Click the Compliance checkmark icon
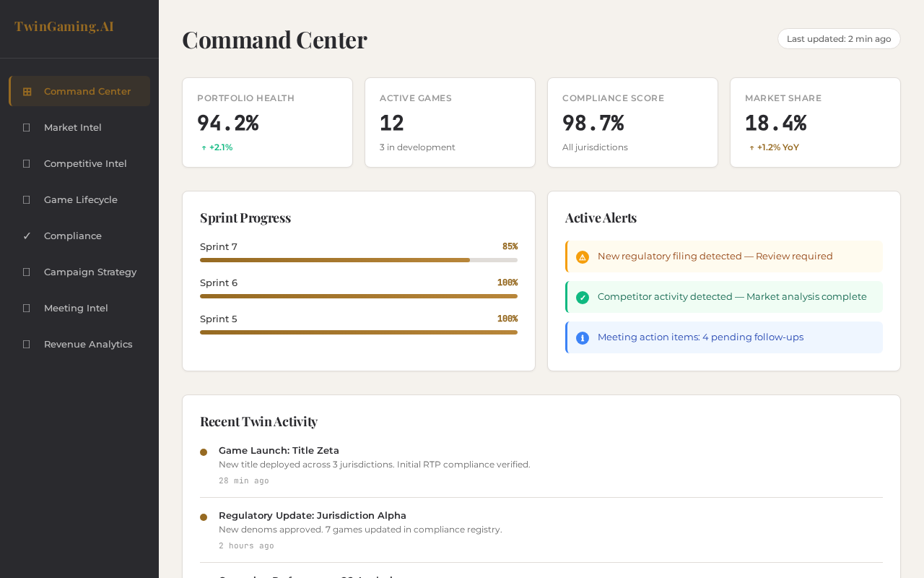This screenshot has height=578, width=924. pos(26,236)
